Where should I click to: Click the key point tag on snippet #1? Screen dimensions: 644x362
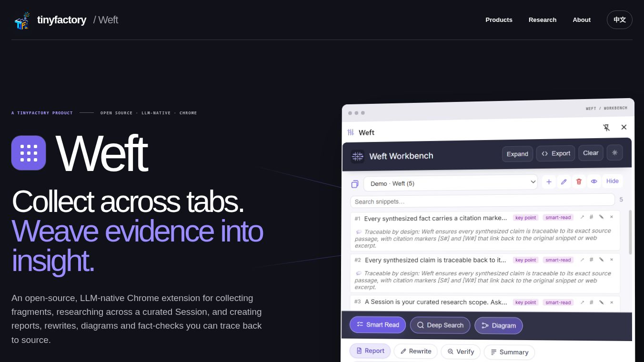(x=526, y=218)
